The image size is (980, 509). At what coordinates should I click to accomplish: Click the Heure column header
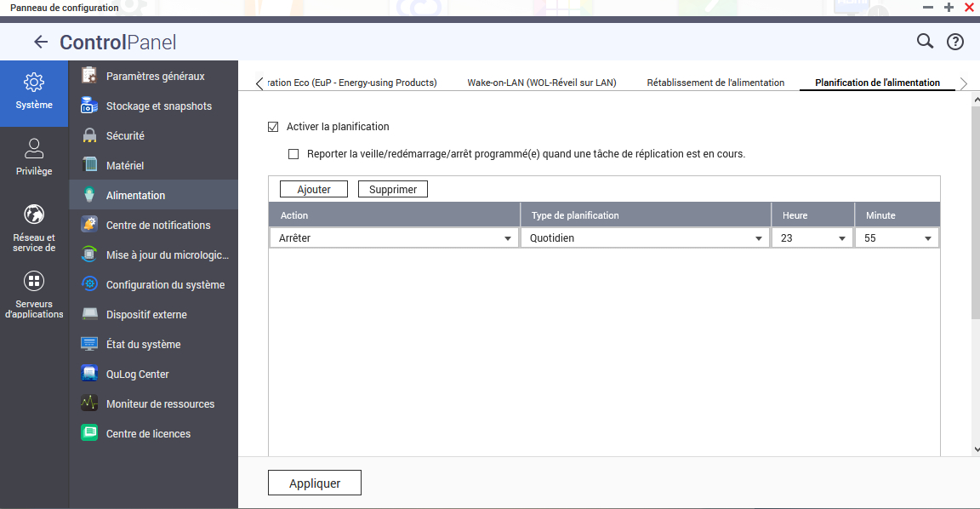point(812,215)
